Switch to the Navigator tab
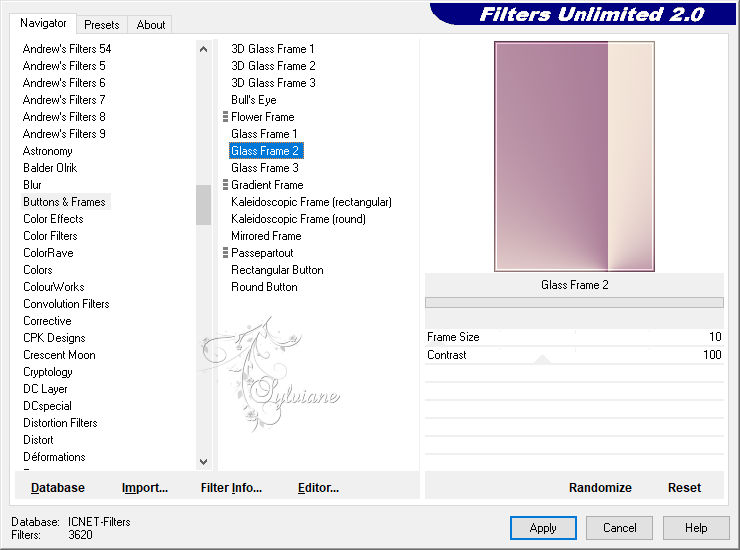 (x=43, y=23)
